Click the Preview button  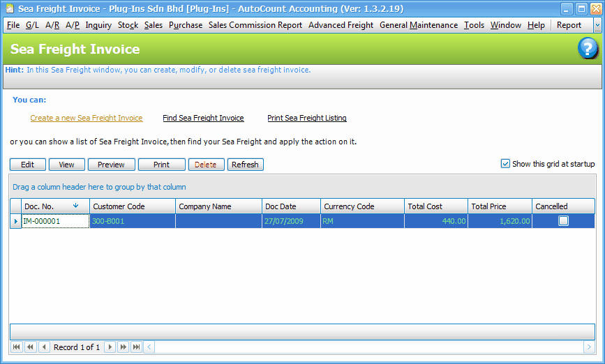coord(112,165)
